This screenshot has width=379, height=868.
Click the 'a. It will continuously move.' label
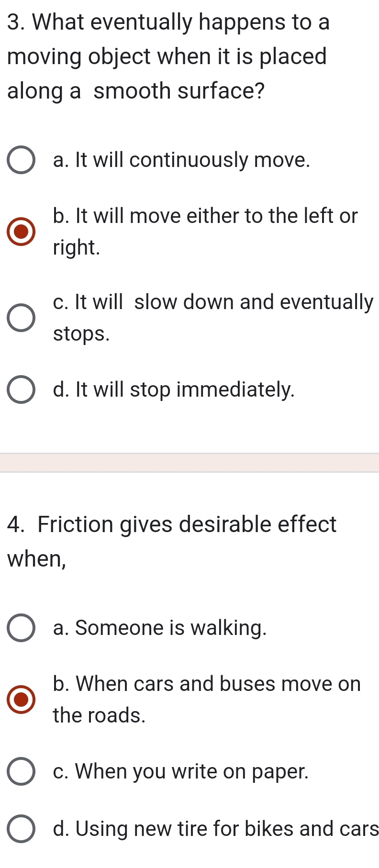coord(181,160)
